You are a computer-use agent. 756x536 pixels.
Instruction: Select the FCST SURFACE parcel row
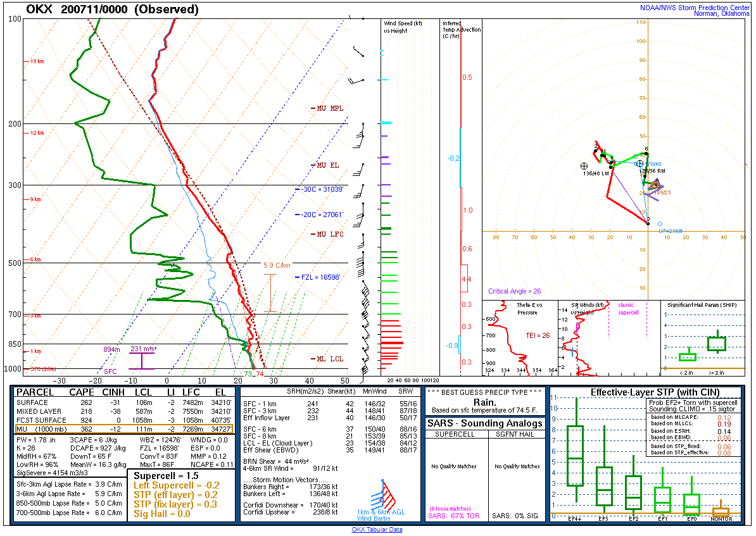pos(124,420)
